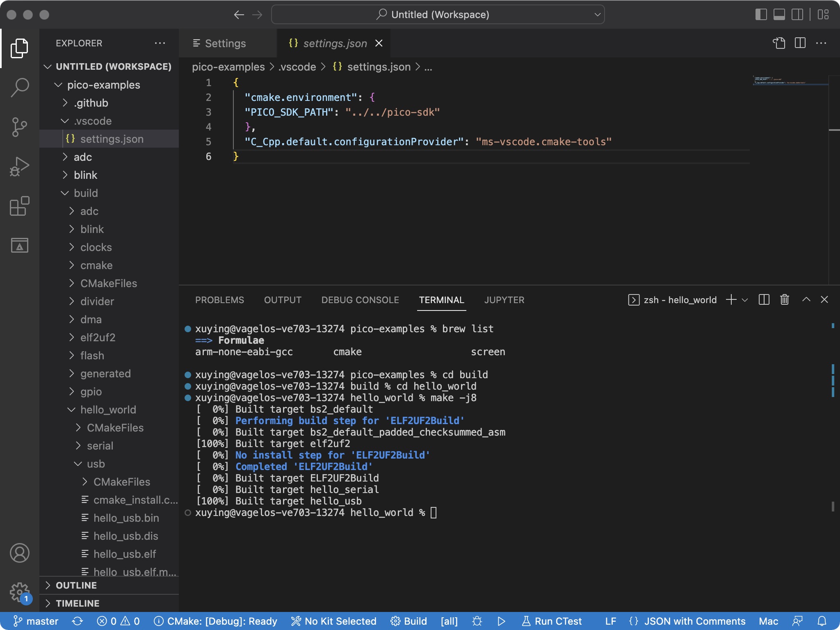Switch to the PROBLEMS tab

tap(219, 300)
